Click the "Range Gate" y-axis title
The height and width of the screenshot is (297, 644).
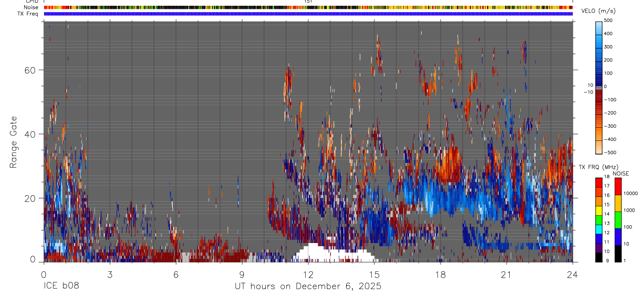pos(13,142)
